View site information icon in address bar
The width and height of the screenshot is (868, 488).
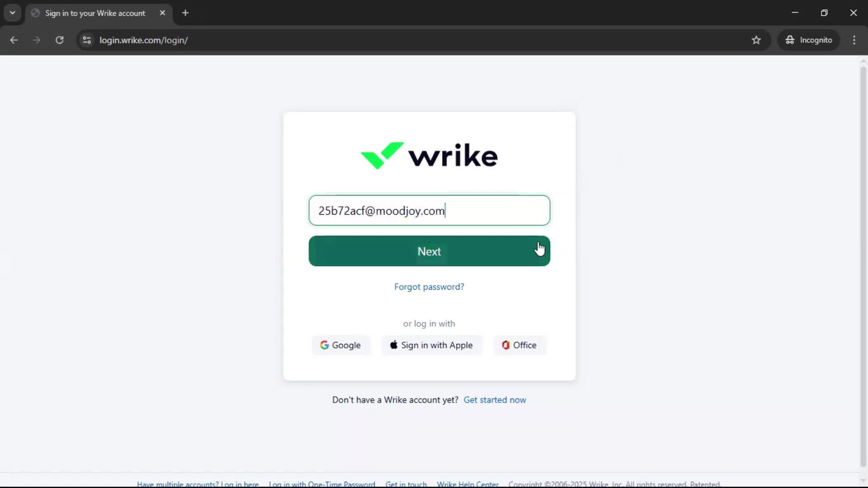click(x=87, y=40)
